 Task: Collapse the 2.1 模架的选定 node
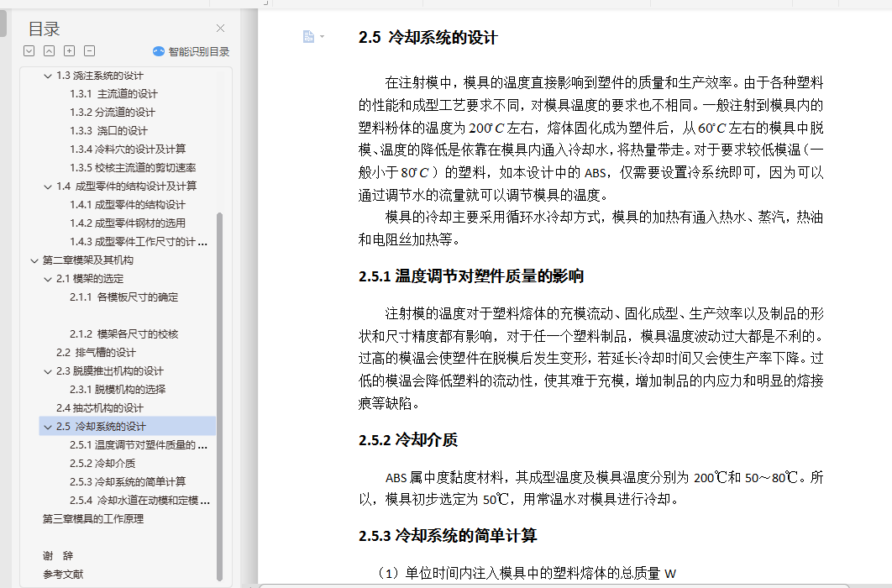tap(49, 279)
